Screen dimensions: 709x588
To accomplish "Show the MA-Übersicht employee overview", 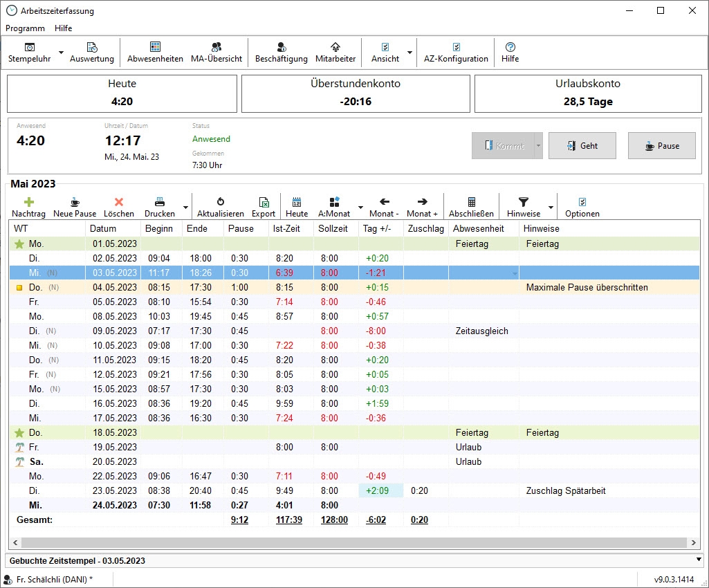I will [217, 52].
